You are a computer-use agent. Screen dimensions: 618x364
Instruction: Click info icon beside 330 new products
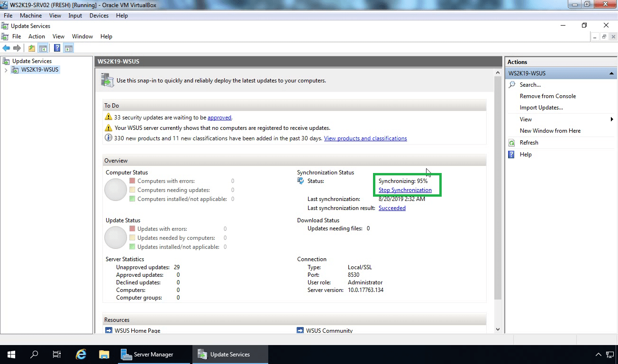point(109,138)
